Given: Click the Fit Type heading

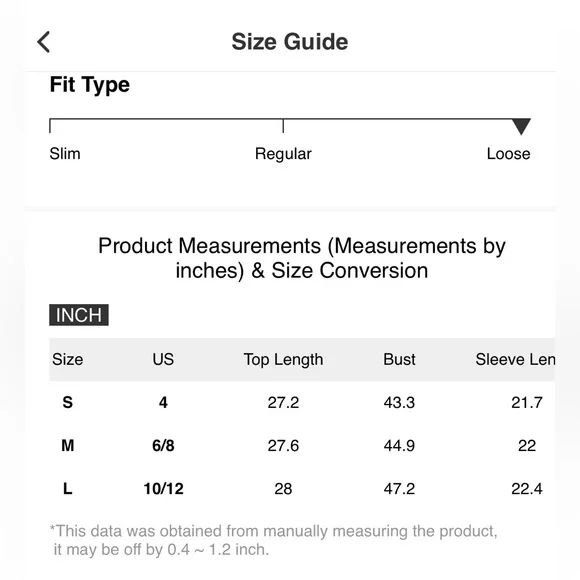Looking at the screenshot, I should point(90,85).
